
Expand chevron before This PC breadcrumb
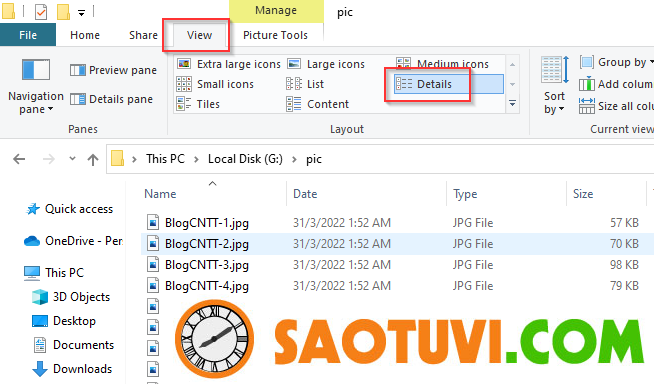pos(134,159)
